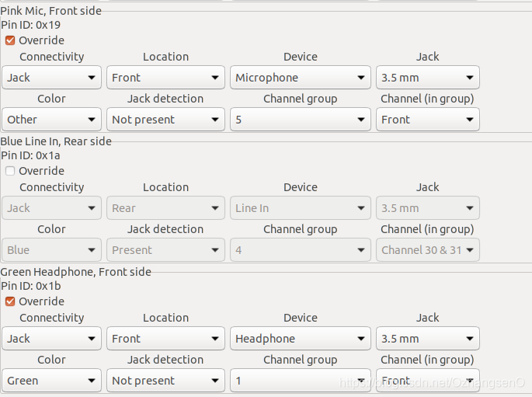
Task: Open Pink Mic Channel group dropdown showing 5
Action: (x=301, y=120)
